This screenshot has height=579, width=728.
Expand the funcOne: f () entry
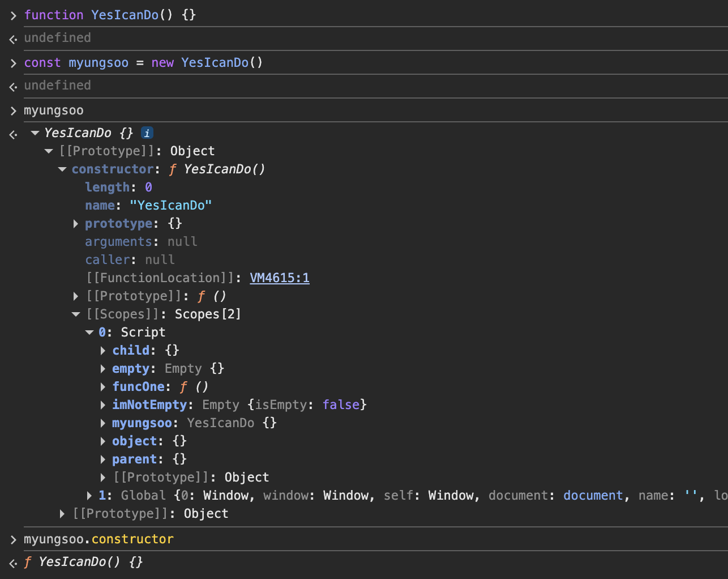[x=103, y=387]
